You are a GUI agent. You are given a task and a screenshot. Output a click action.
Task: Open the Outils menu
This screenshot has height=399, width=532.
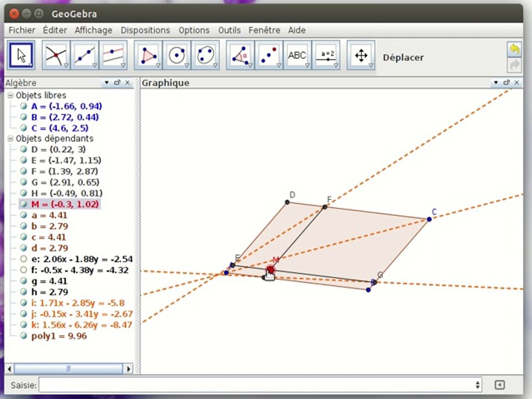tap(229, 30)
